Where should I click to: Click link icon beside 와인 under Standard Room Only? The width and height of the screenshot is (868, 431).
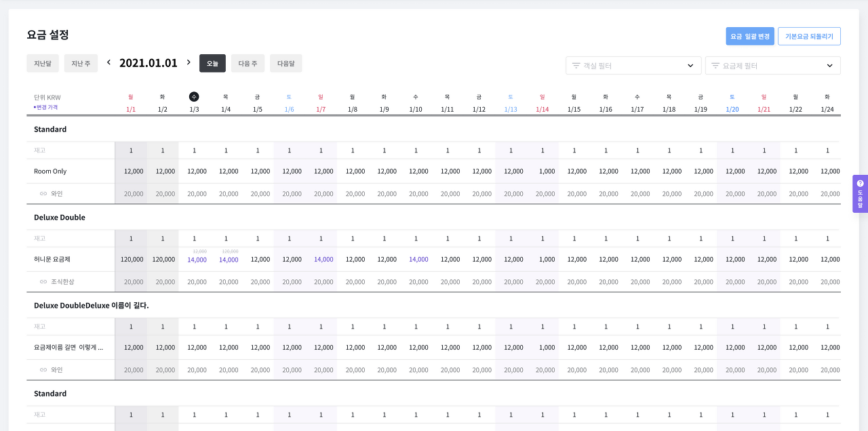point(43,194)
